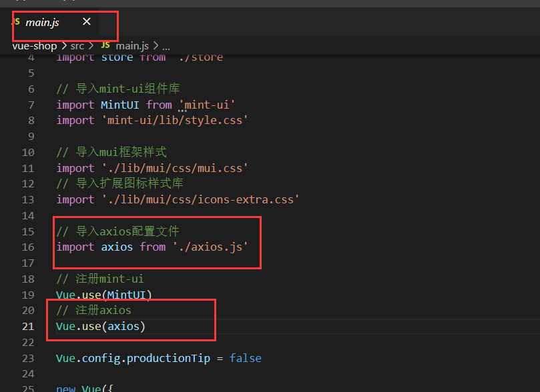The image size is (540, 392).
Task: Click MintUI identifier on line 7
Action: pyautogui.click(x=120, y=105)
